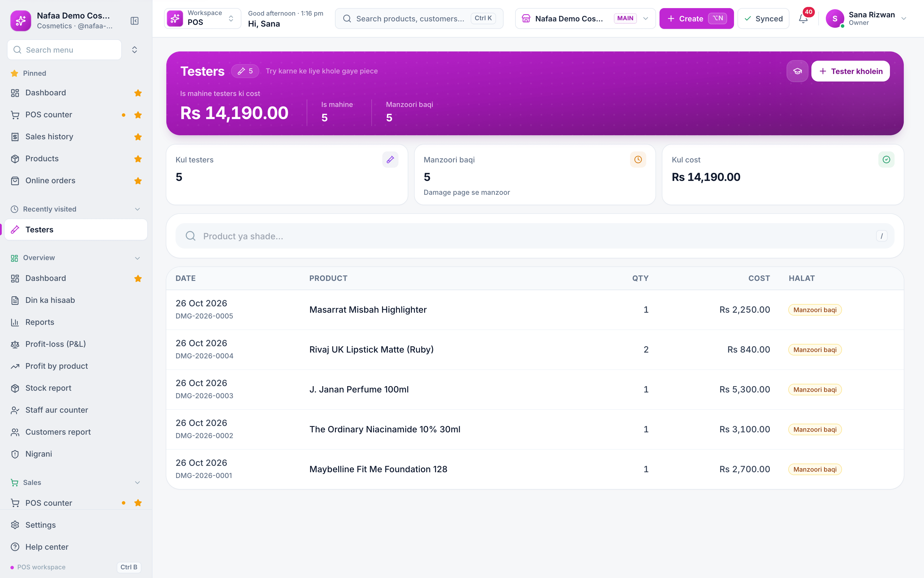Open Profit-loss (P&L) page
This screenshot has width=924, height=578.
(76, 344)
